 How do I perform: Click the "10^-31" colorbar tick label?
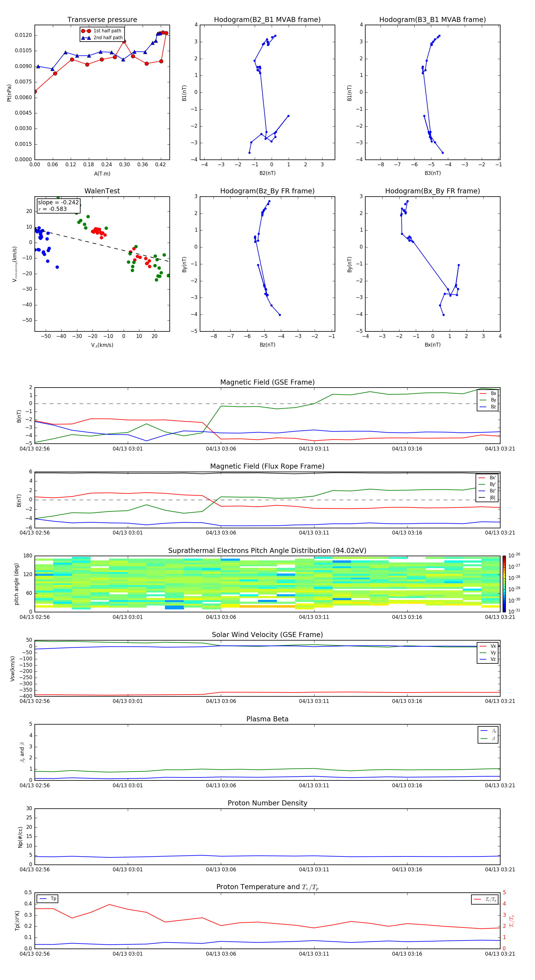[x=514, y=611]
